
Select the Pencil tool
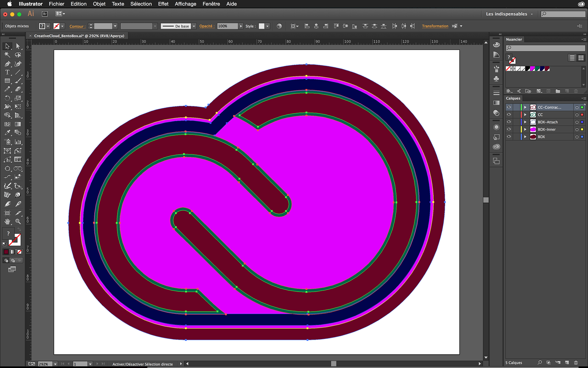pos(7,89)
